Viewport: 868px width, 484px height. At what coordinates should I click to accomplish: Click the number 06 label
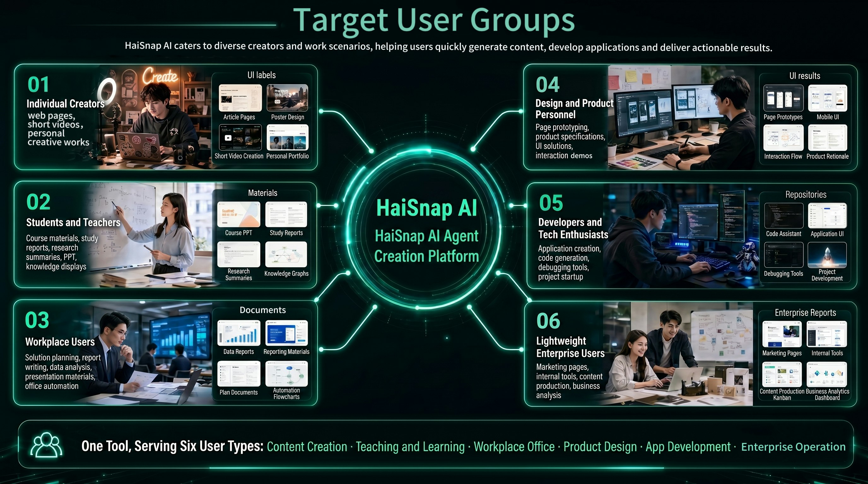548,321
